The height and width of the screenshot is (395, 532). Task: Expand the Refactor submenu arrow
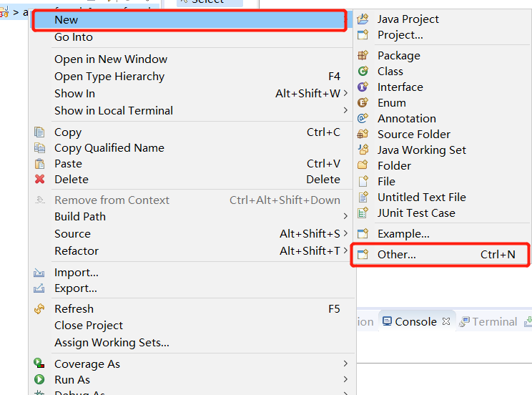pos(345,251)
